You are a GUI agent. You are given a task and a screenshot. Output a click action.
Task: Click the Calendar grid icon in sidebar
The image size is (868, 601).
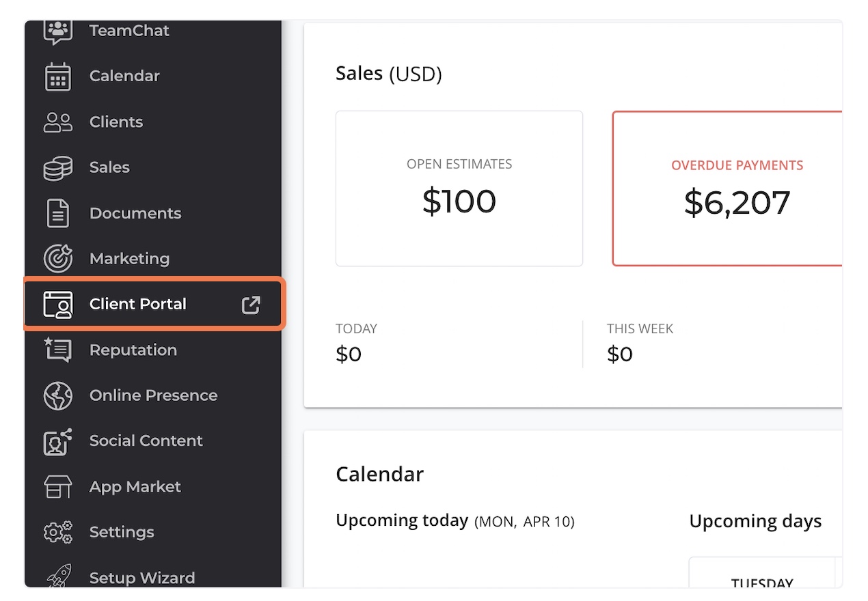57,76
